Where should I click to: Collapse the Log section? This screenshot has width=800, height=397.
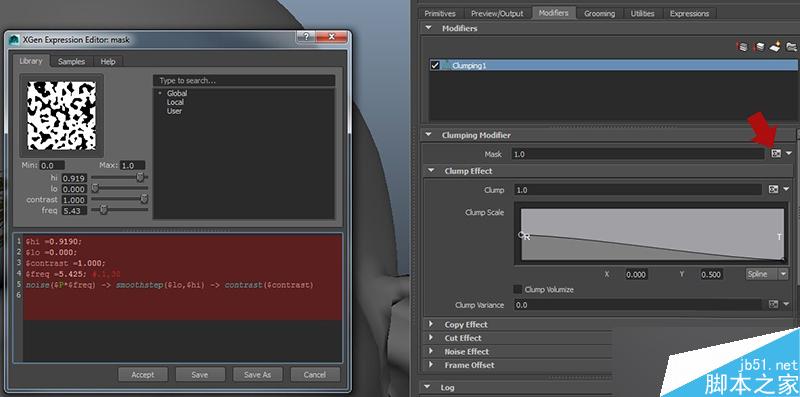[x=428, y=387]
